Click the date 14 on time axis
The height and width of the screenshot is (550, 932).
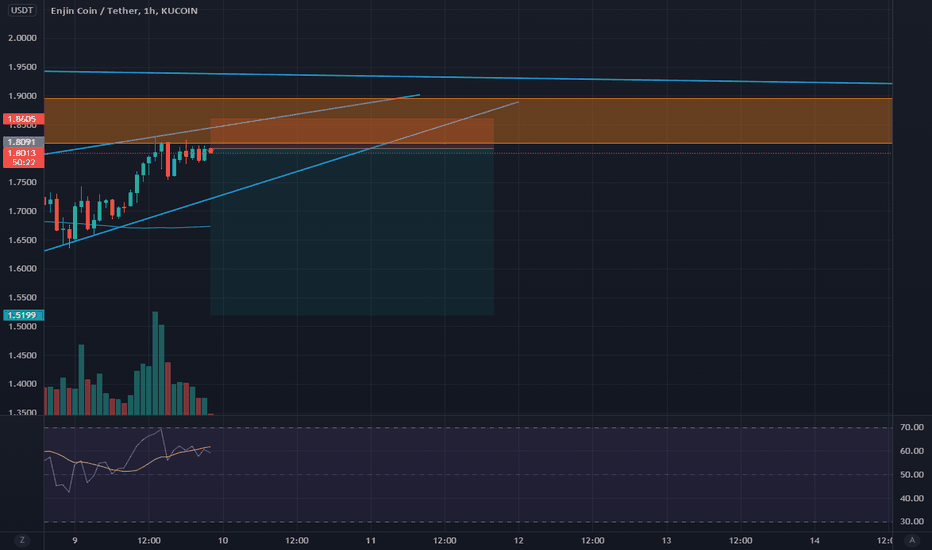click(x=814, y=540)
